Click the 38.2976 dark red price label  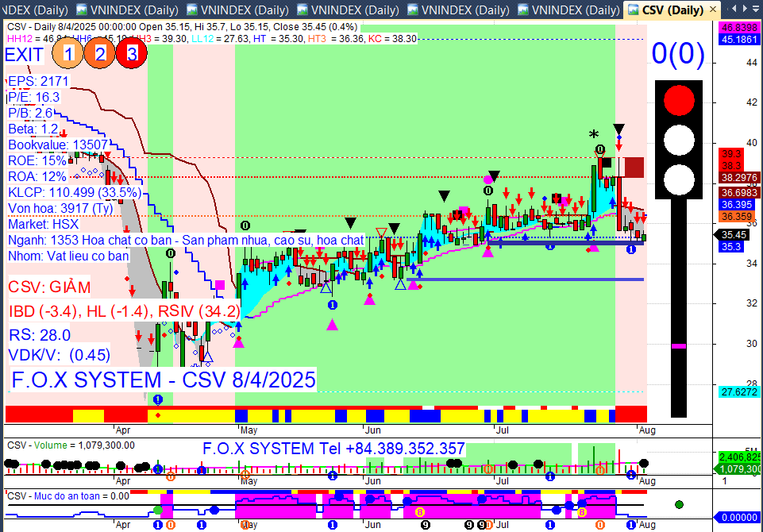click(740, 178)
